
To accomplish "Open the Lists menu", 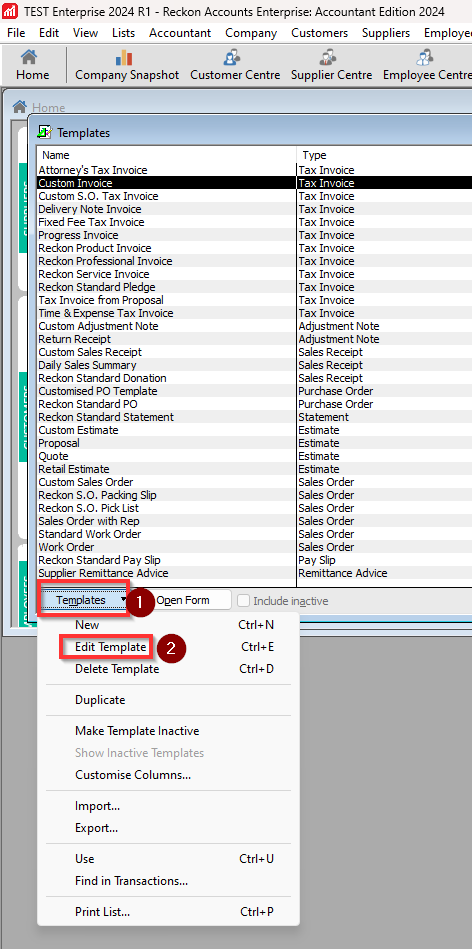I will 123,33.
